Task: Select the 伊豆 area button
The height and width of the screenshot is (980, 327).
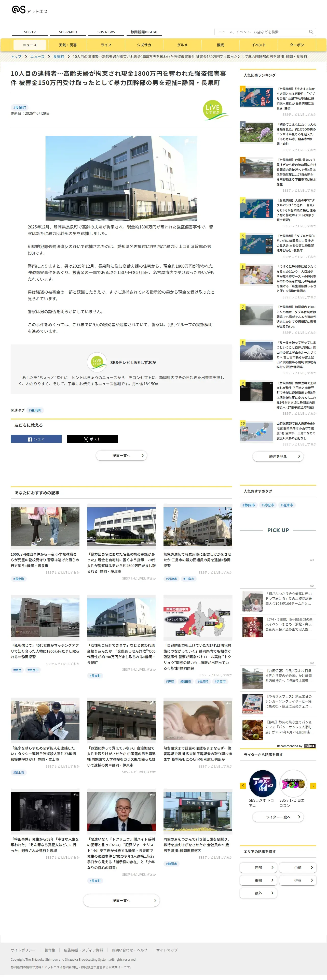Action: click(x=298, y=880)
